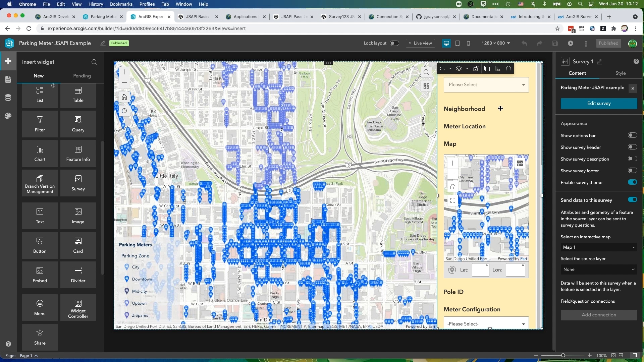Adjust the zoom slider in status bar
Screen dimensions: 644x362
click(563, 355)
